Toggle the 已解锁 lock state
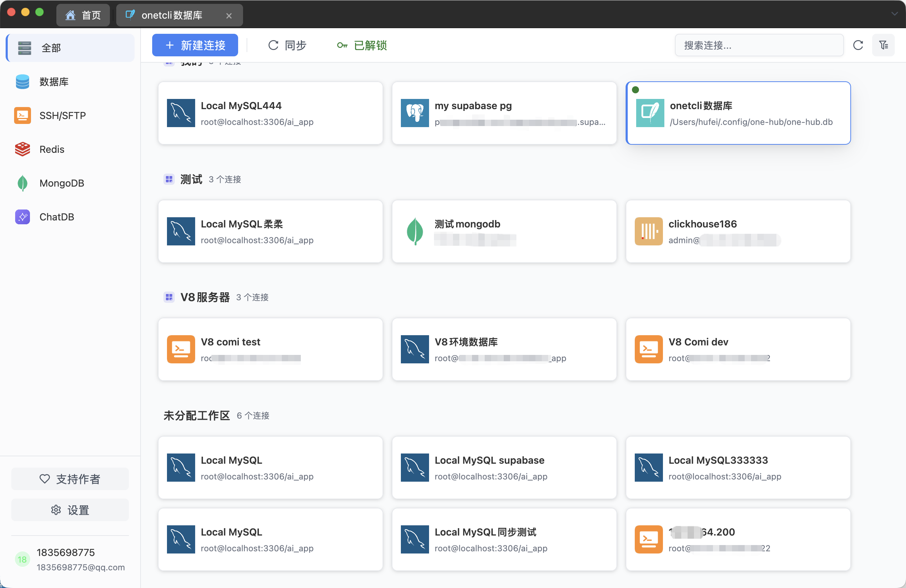Image resolution: width=906 pixels, height=588 pixels. [362, 45]
